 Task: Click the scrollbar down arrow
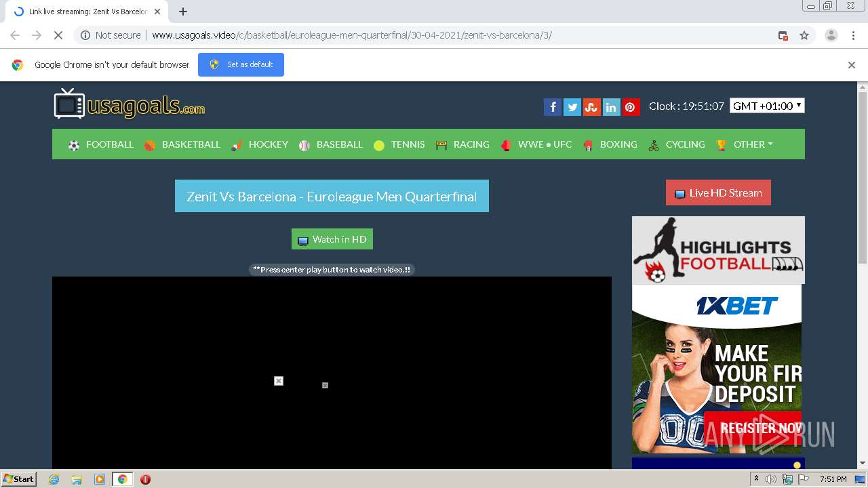tap(863, 464)
